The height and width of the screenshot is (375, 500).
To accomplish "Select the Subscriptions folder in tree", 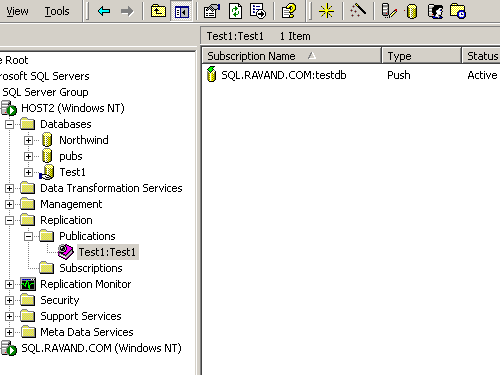I will (91, 268).
